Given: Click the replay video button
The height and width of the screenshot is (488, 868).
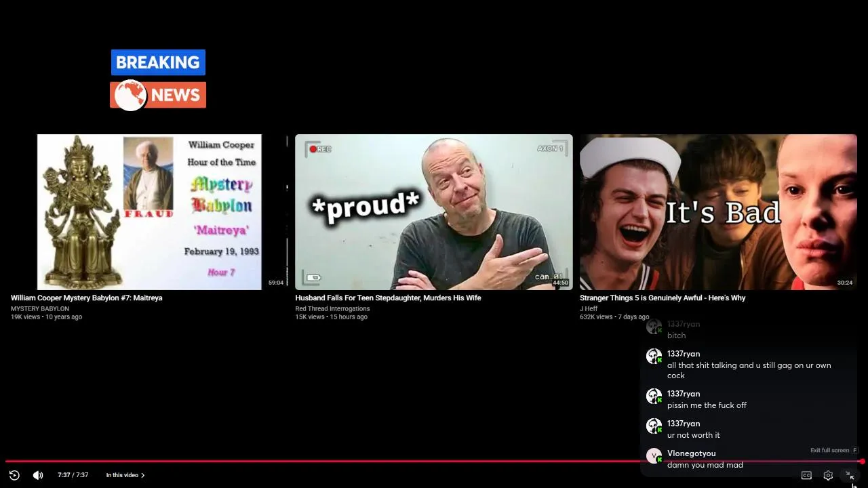Looking at the screenshot, I should point(14,475).
